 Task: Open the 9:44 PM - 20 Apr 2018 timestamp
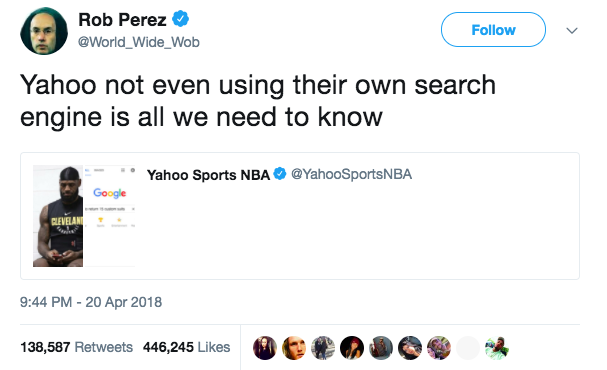pyautogui.click(x=91, y=302)
